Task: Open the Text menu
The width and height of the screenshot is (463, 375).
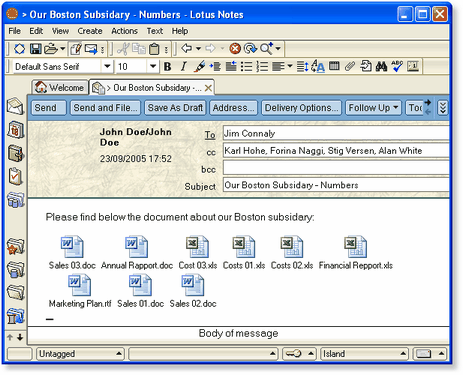Action: [x=155, y=31]
